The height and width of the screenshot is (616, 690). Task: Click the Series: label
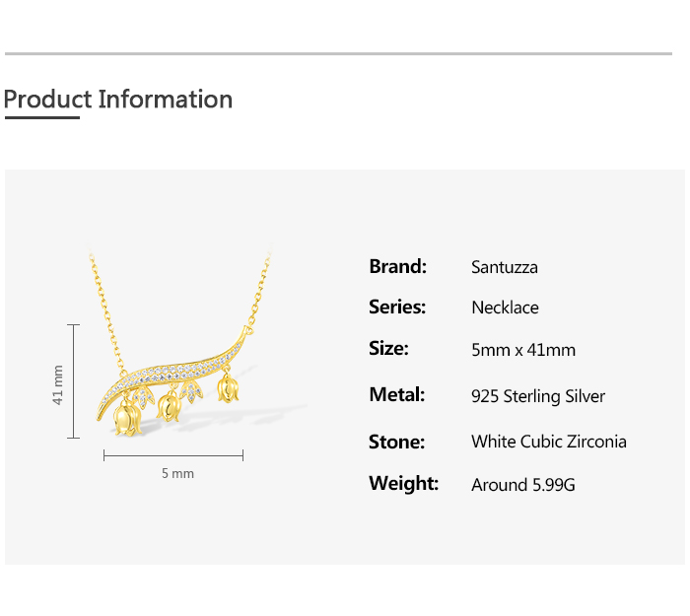(x=397, y=307)
